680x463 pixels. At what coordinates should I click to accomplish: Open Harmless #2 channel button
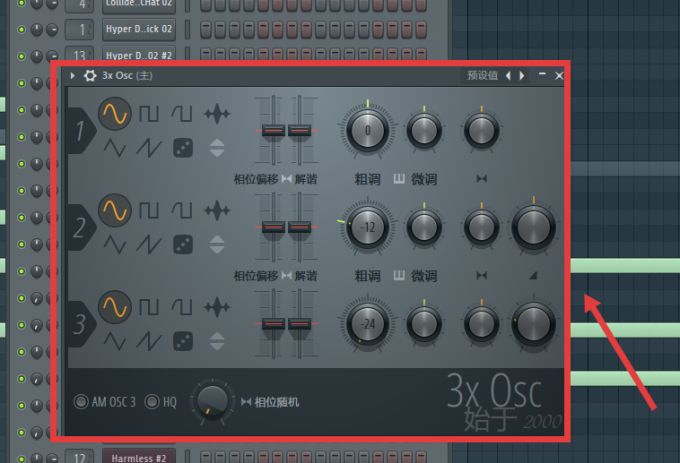click(139, 456)
